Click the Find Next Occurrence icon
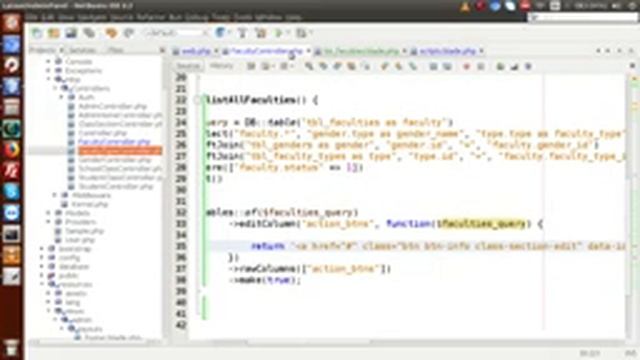 click(337, 66)
